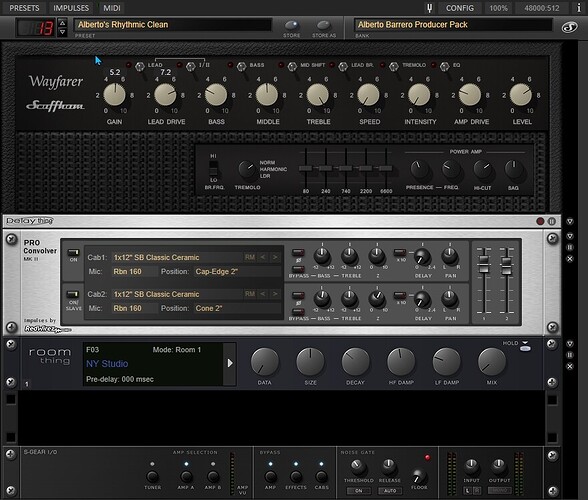Open the info 'i' icon at top right

[579, 8]
